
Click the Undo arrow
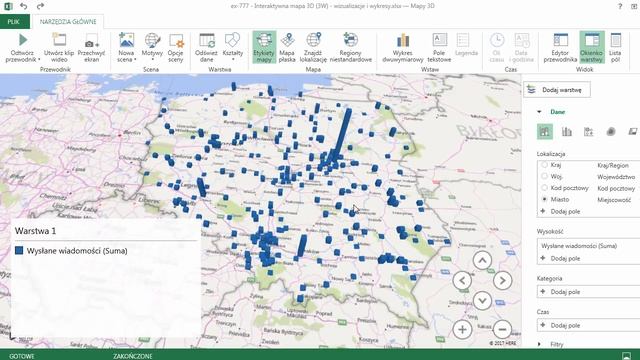tap(24, 6)
